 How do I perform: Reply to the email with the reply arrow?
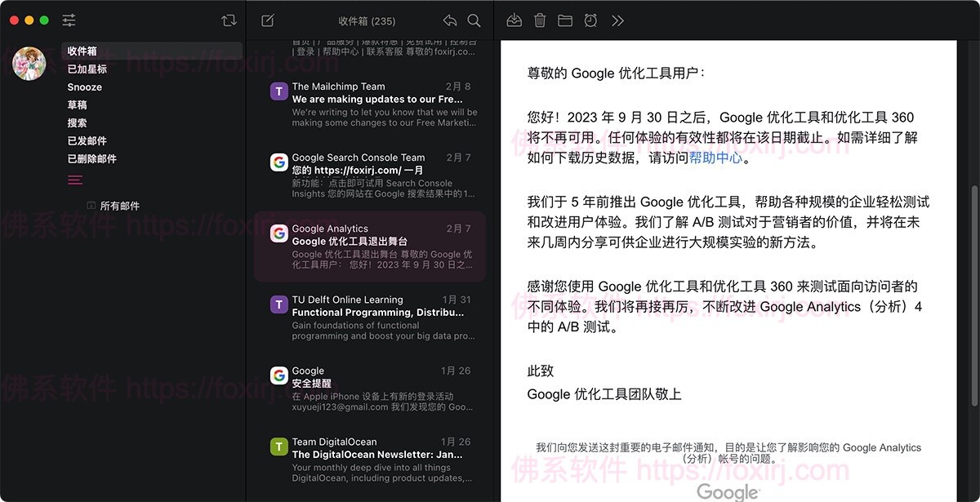[x=449, y=20]
